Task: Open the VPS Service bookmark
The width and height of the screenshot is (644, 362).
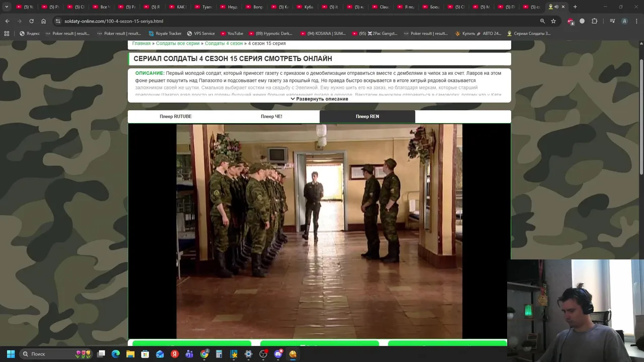Action: click(201, 34)
